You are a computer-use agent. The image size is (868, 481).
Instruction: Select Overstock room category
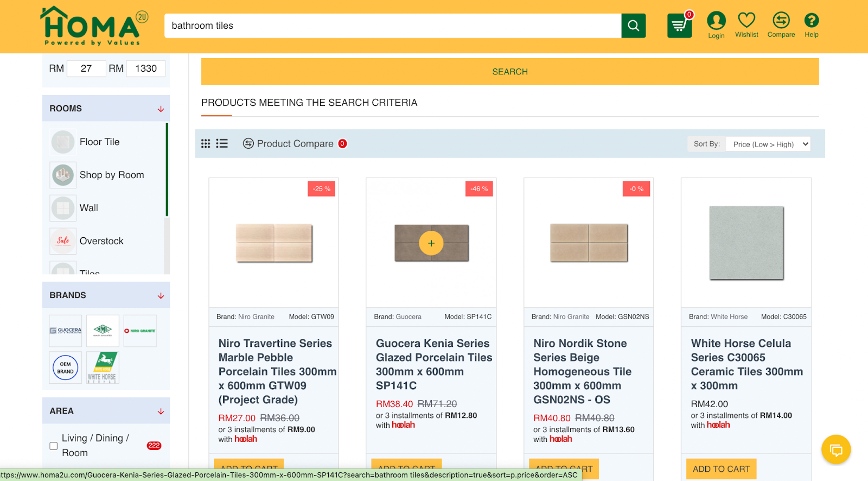click(x=101, y=241)
